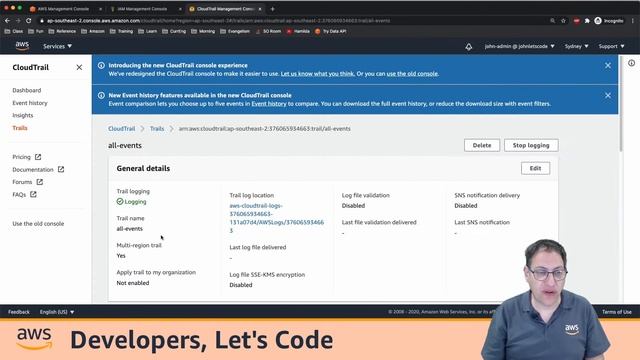Image resolution: width=640 pixels, height=360 pixels.
Task: Open the English (US) language dropdown
Action: point(57,312)
